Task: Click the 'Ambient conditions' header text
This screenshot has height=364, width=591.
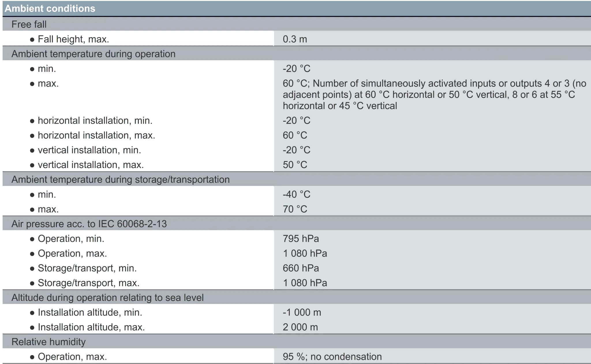Action: tap(50, 9)
